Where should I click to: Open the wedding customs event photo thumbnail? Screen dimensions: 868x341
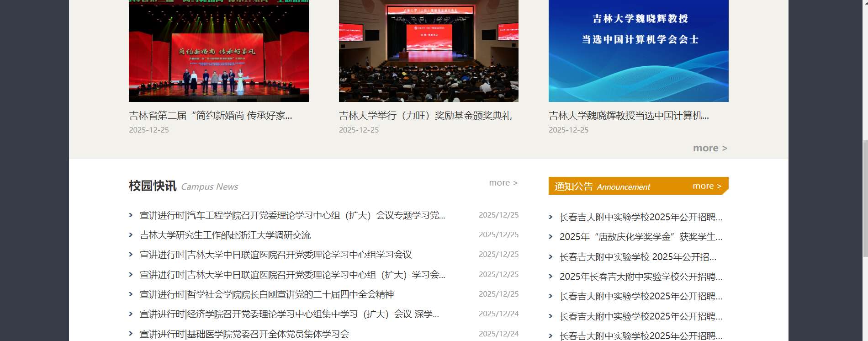coord(218,51)
